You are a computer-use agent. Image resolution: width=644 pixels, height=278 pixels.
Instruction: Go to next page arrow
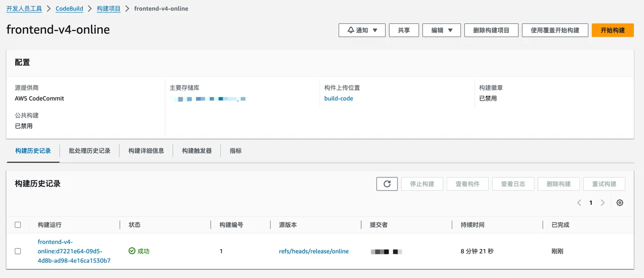(603, 203)
